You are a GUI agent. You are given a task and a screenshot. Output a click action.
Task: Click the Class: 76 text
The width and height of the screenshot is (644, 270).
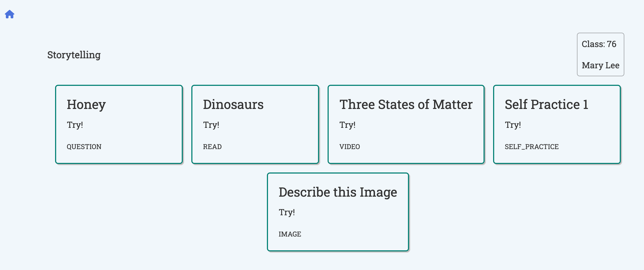599,44
